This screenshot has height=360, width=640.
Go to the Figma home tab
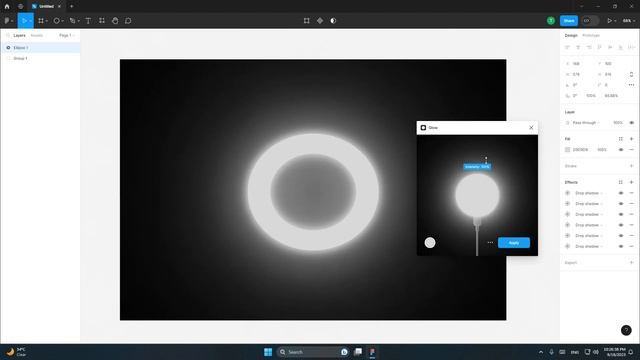coord(7,7)
